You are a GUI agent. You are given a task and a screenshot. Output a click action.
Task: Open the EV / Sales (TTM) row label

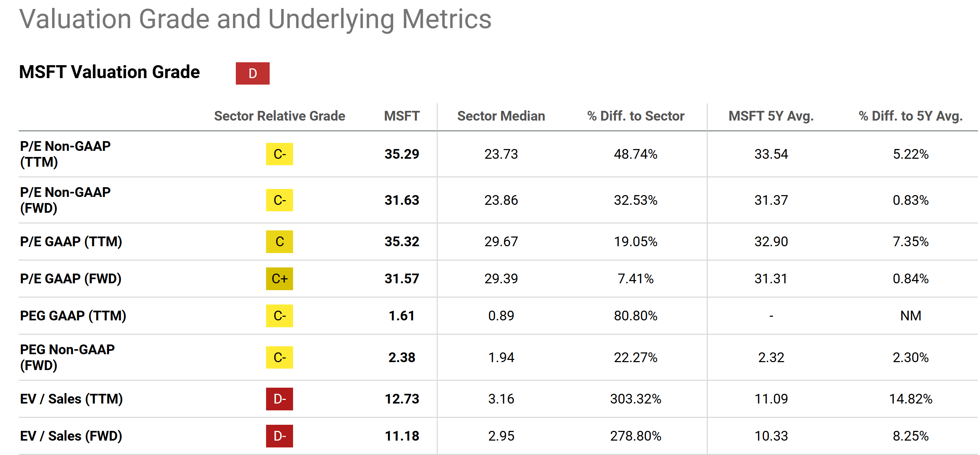click(72, 399)
